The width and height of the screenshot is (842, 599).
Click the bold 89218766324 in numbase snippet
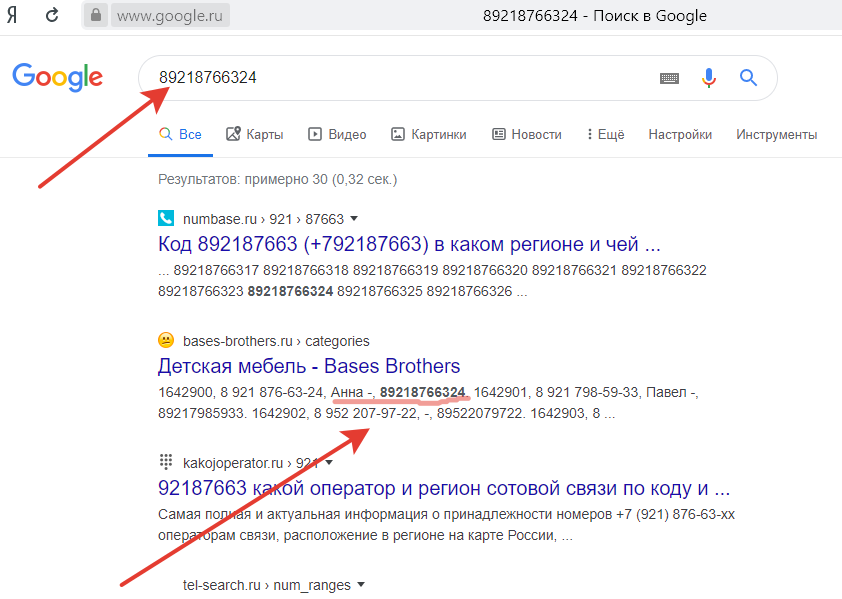click(x=290, y=292)
